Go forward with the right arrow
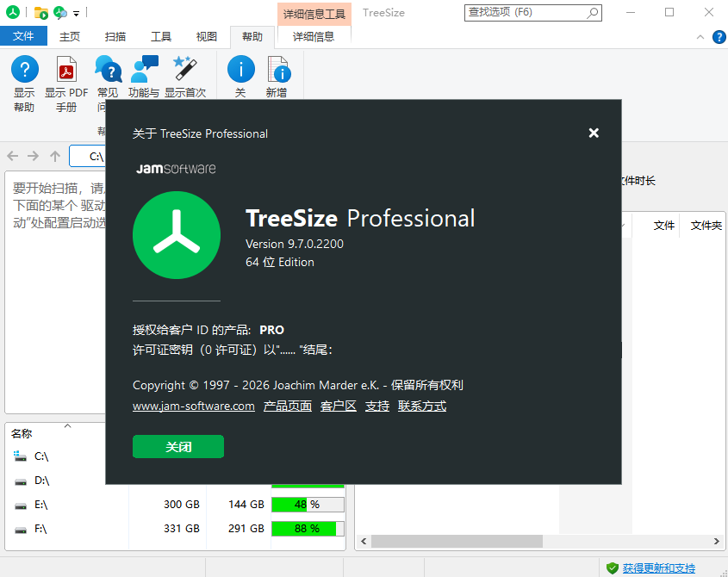Image resolution: width=728 pixels, height=577 pixels. [33, 156]
